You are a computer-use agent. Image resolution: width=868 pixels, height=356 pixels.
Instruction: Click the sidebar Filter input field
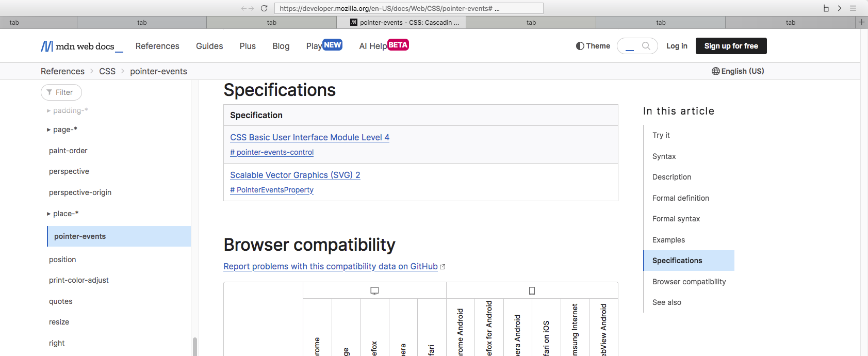click(61, 92)
